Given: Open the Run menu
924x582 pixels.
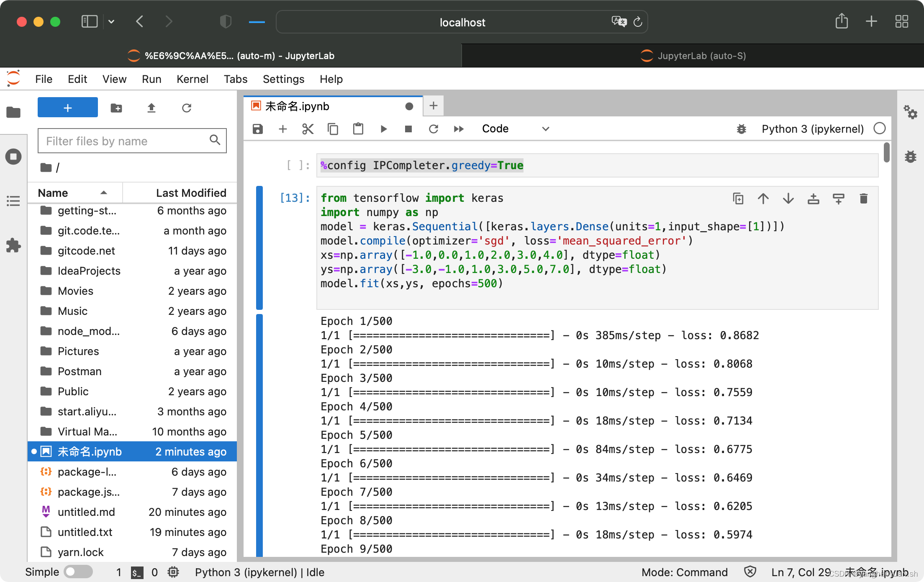Looking at the screenshot, I should [151, 79].
